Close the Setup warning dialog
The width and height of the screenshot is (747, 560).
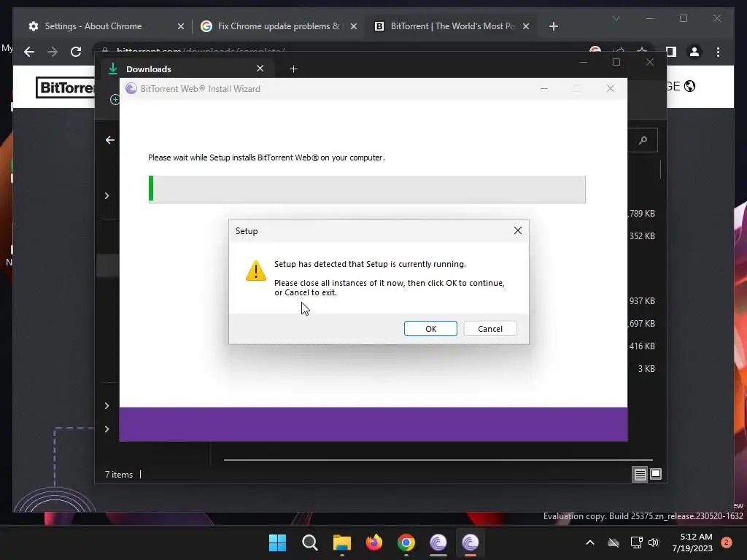518,231
